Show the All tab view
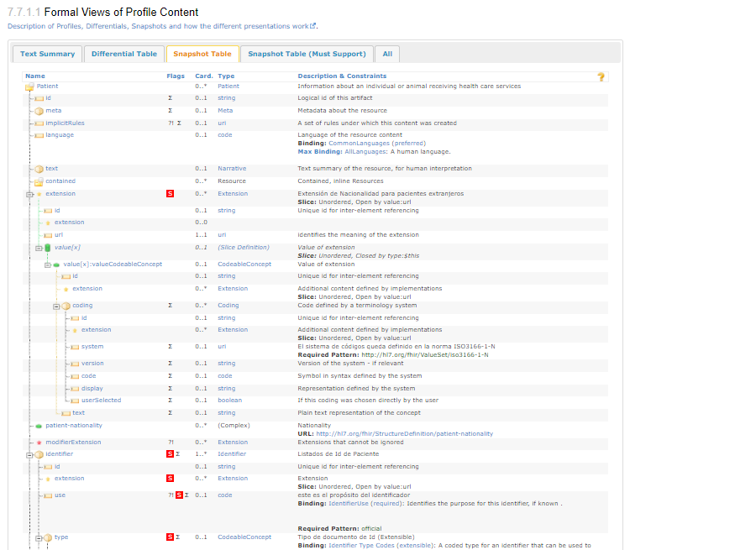This screenshot has width=756, height=550. (387, 54)
